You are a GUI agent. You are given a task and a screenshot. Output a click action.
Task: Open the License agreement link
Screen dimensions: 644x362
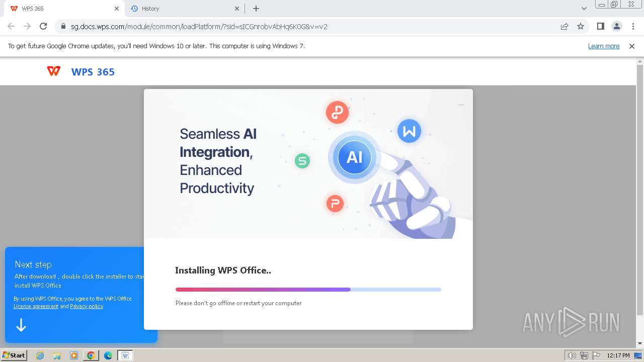tap(36, 306)
